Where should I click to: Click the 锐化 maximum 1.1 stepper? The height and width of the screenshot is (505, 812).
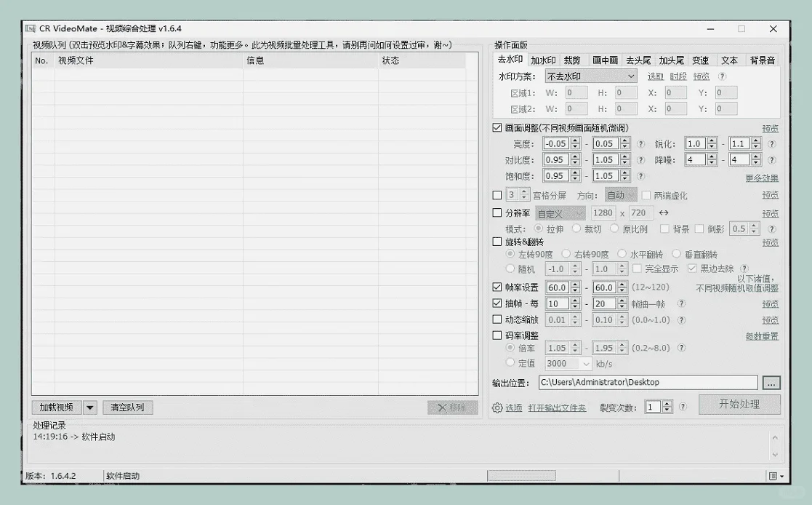tap(756, 143)
